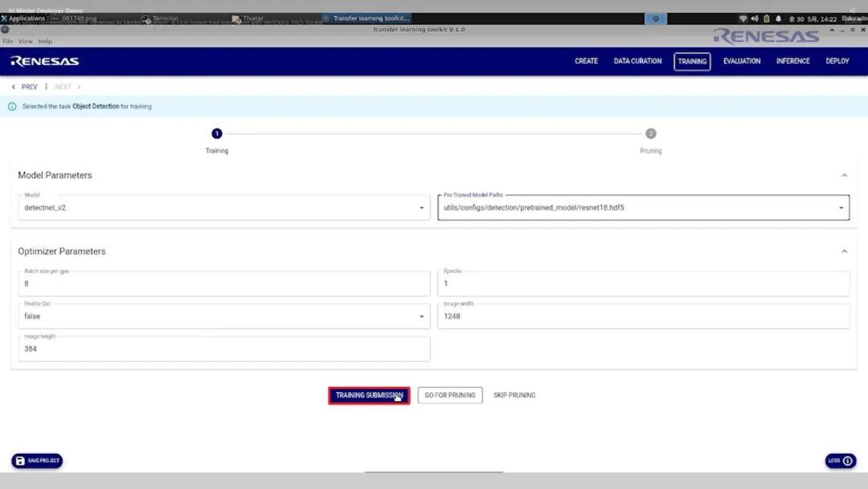Image resolution: width=868 pixels, height=489 pixels.
Task: Open the View menu
Action: coord(26,42)
